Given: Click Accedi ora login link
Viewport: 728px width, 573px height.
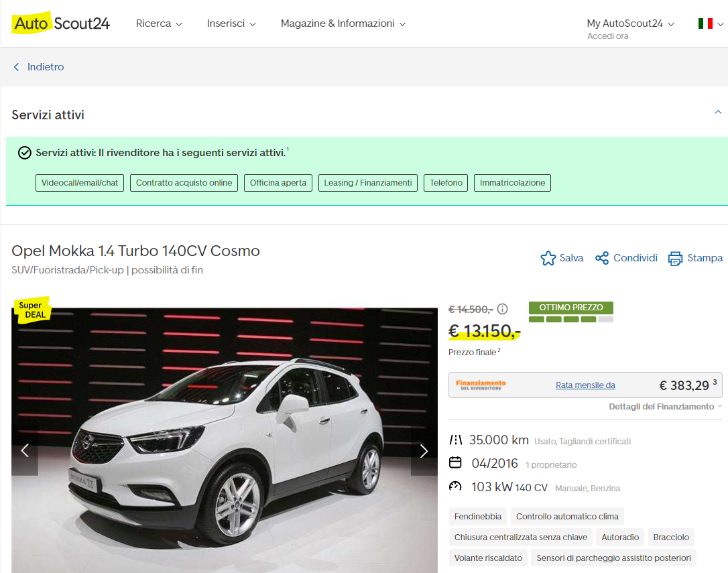Looking at the screenshot, I should (x=608, y=36).
